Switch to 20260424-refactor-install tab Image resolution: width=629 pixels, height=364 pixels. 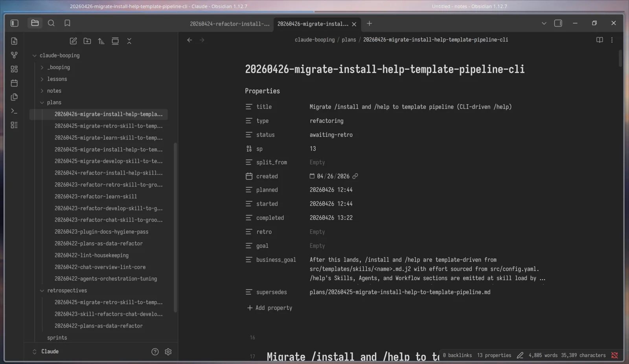coord(230,24)
